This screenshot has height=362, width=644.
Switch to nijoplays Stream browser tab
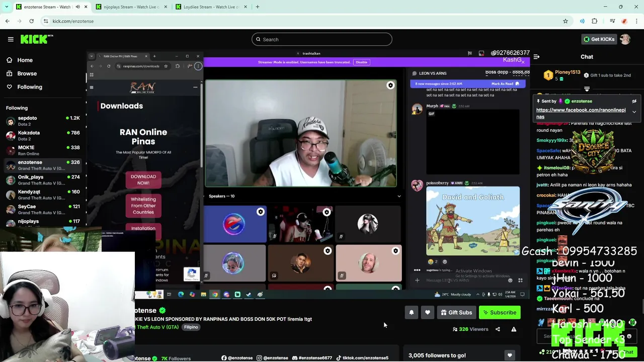[x=131, y=7]
